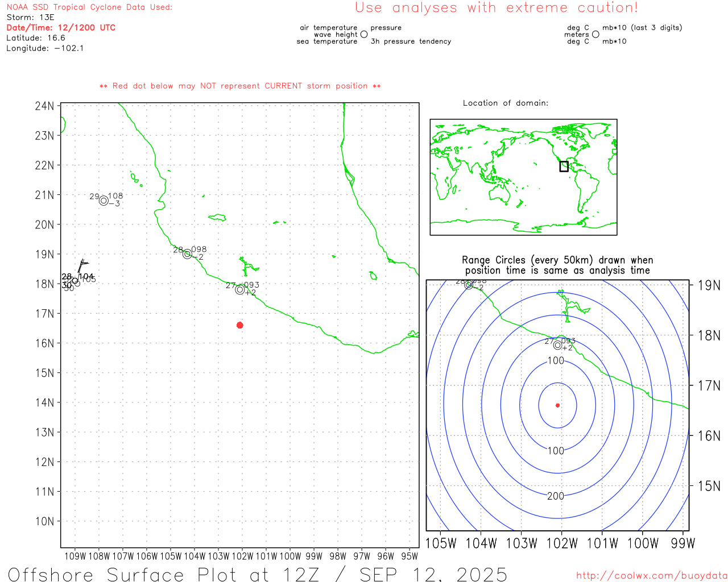Screen dimensions: 728x582
Task: Click 'mb*10 (last 3 digits)' legend text
Action: [642, 28]
